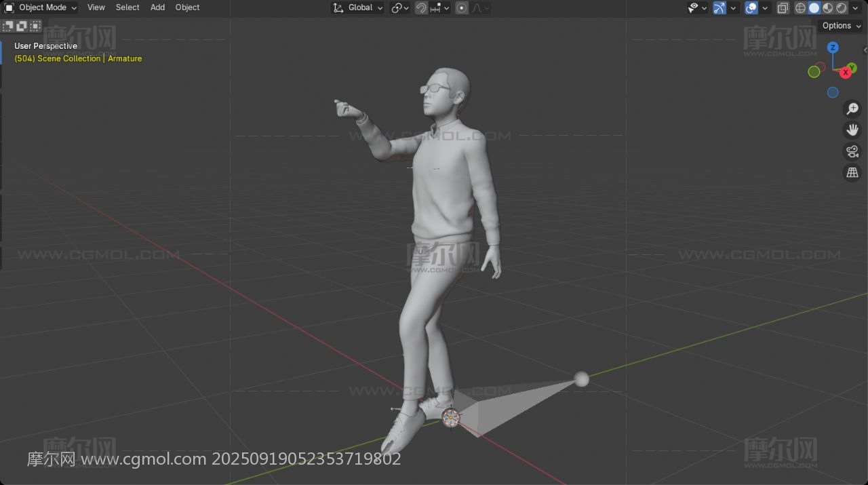Open the View menu
Screen dimensions: 868x485
[96, 7]
